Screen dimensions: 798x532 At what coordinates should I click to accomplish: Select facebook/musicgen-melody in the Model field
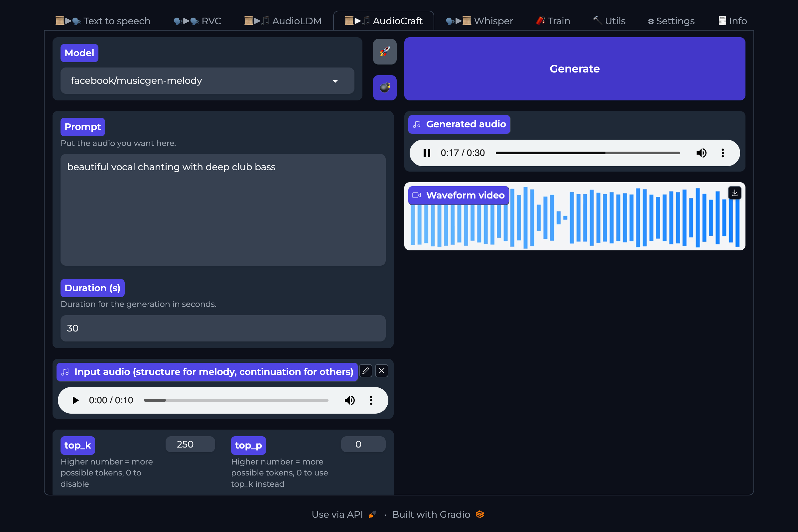[x=207, y=81]
